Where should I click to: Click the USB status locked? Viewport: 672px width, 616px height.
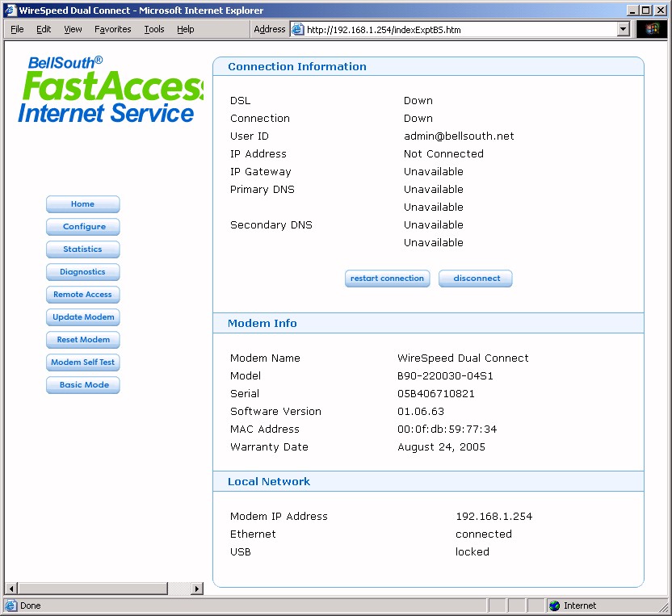pyautogui.click(x=472, y=551)
